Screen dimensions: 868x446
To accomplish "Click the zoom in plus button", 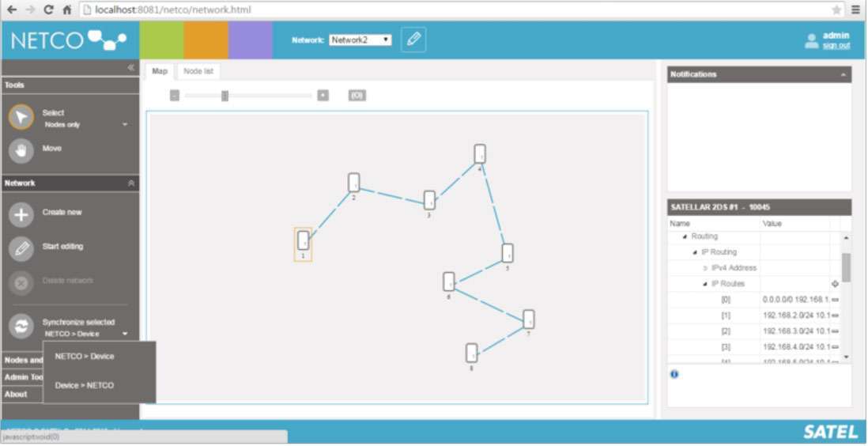I will tap(323, 96).
